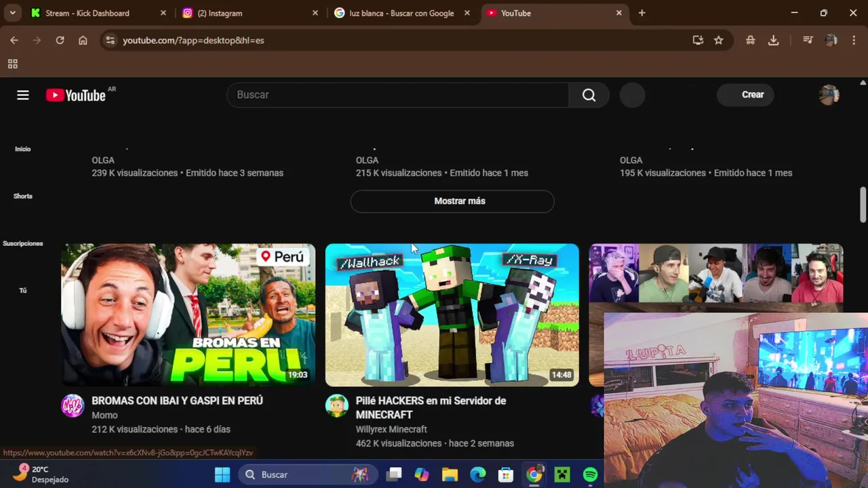The width and height of the screenshot is (868, 488).
Task: Expand the tab search chevron
Action: coord(12,13)
